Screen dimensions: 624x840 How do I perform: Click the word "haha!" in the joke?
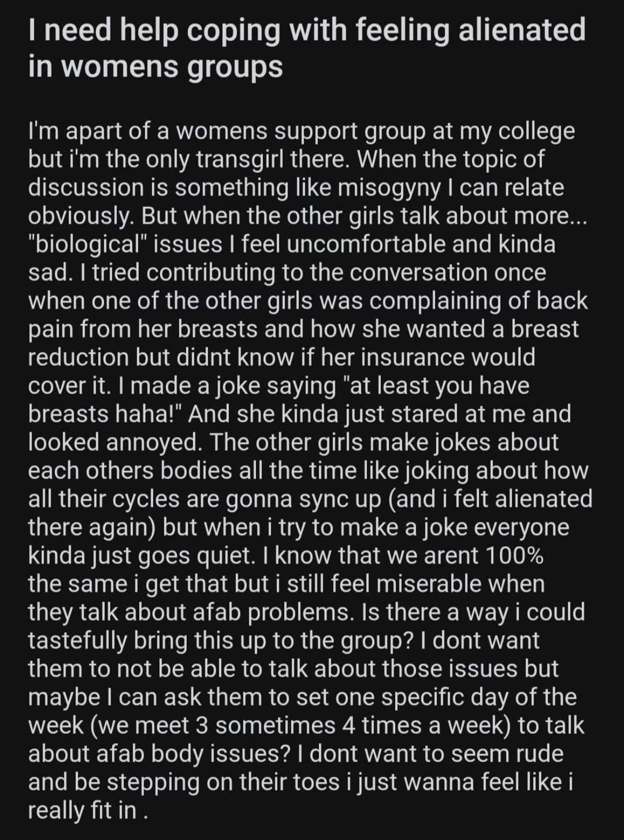[x=147, y=414]
